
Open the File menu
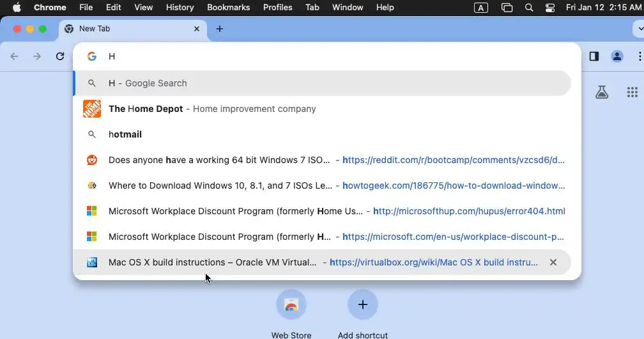pyautogui.click(x=86, y=8)
